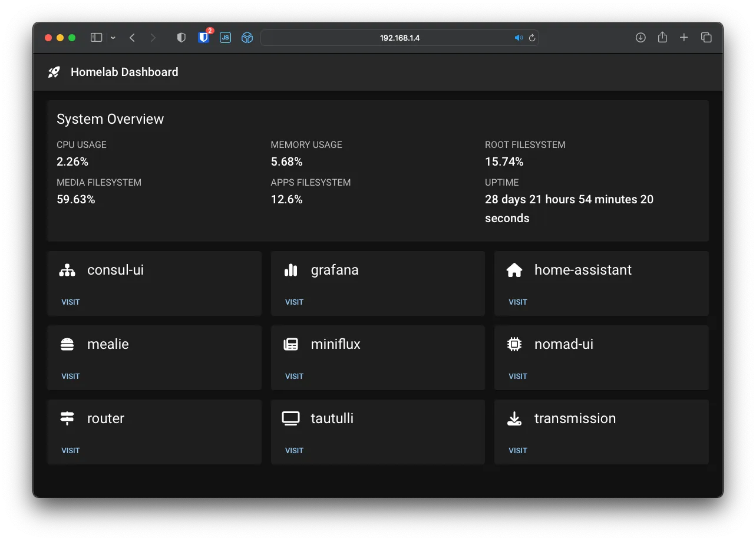Visit grafana
The height and width of the screenshot is (541, 756).
coord(294,302)
